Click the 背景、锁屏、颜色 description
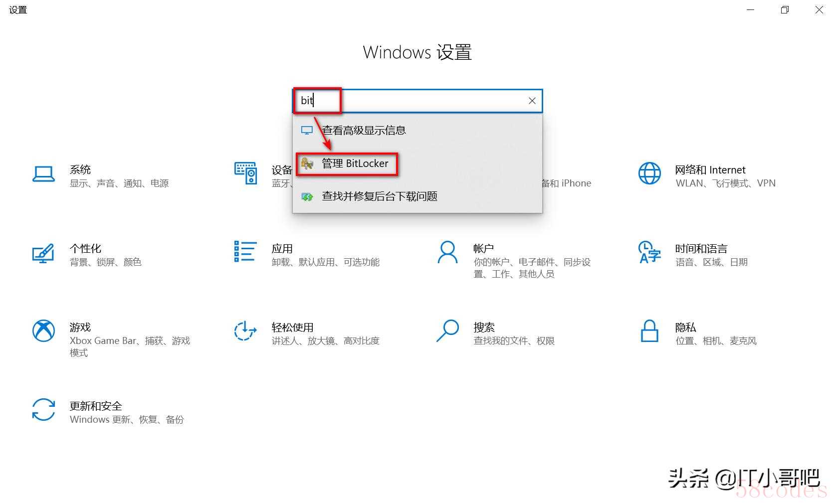Screen dimensions: 835x504 coord(106,262)
